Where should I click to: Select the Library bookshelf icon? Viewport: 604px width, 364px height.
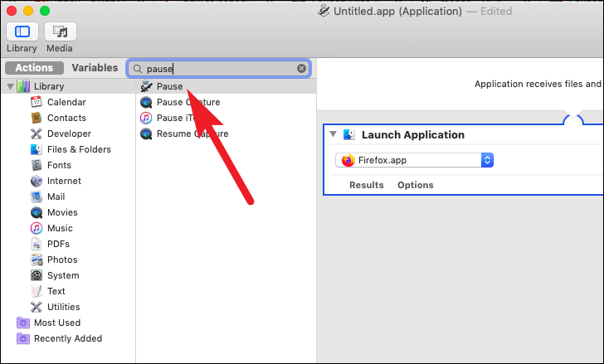(23, 86)
